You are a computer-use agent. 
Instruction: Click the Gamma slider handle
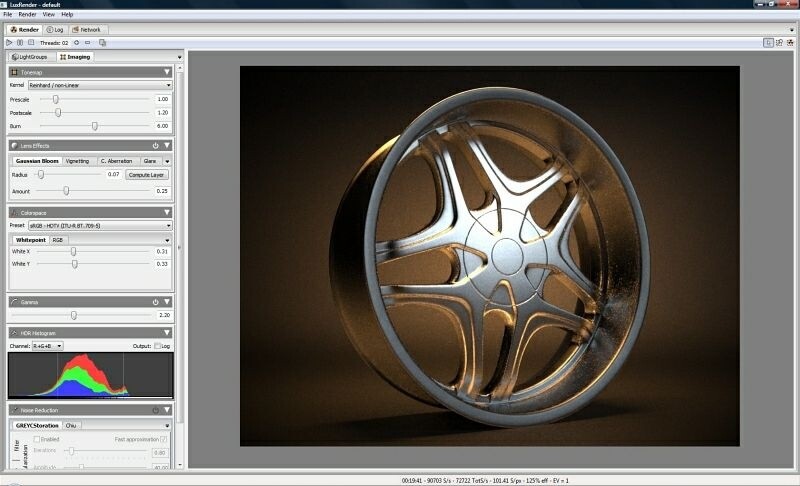click(74, 316)
